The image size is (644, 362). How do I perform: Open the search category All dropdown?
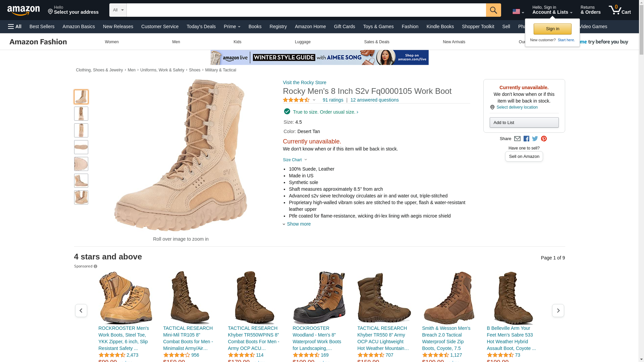[x=118, y=10]
